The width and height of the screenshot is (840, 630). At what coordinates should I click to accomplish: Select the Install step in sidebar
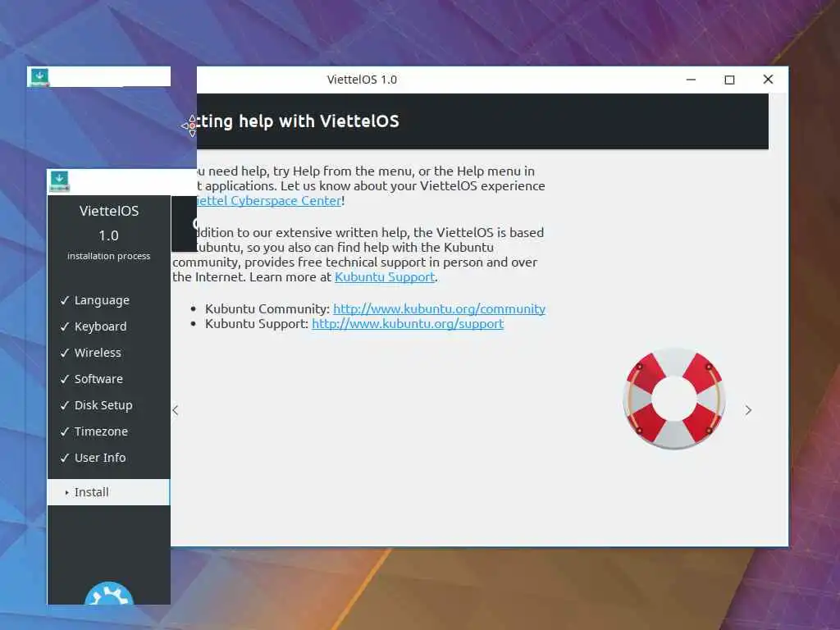tap(109, 492)
